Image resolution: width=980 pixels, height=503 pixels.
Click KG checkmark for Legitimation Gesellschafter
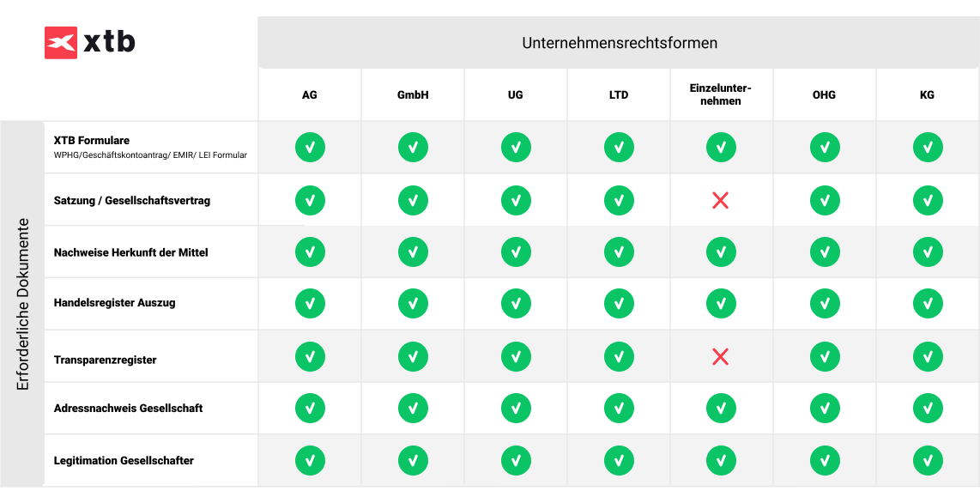[929, 461]
